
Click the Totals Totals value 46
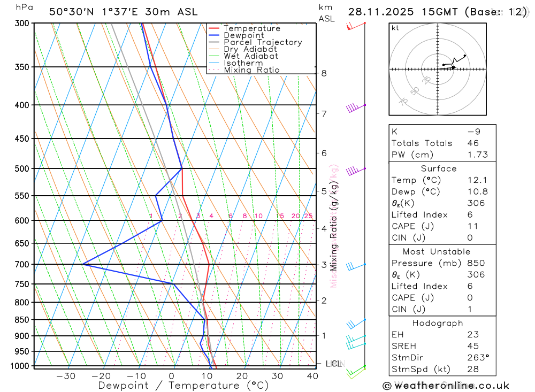tap(473, 143)
